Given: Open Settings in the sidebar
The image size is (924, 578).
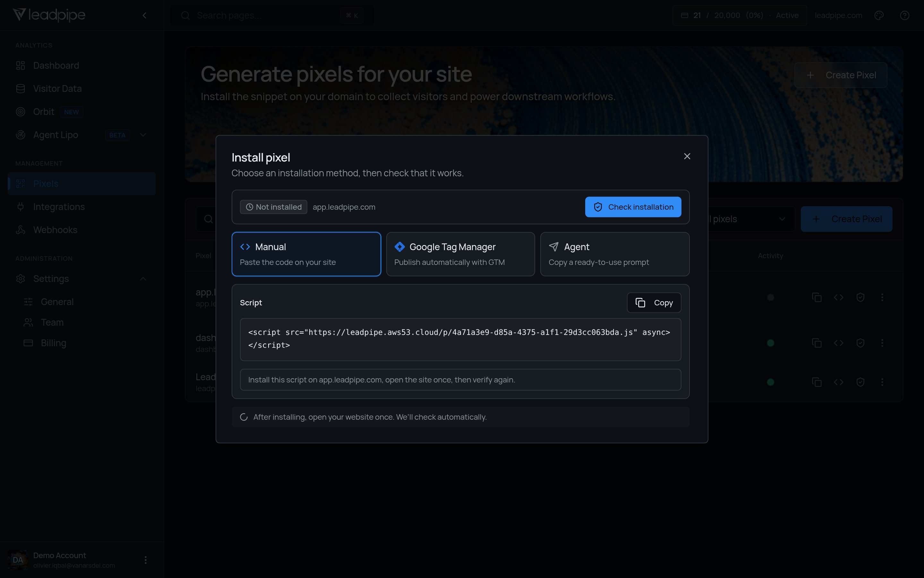Looking at the screenshot, I should coord(51,279).
